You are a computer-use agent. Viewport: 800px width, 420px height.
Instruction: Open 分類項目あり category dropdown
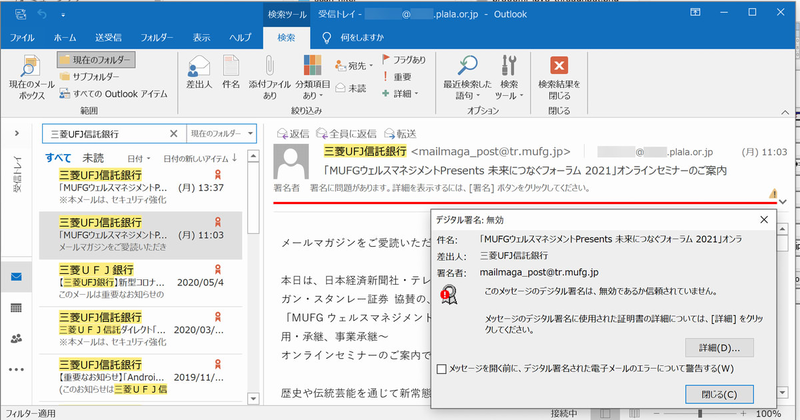tap(312, 78)
